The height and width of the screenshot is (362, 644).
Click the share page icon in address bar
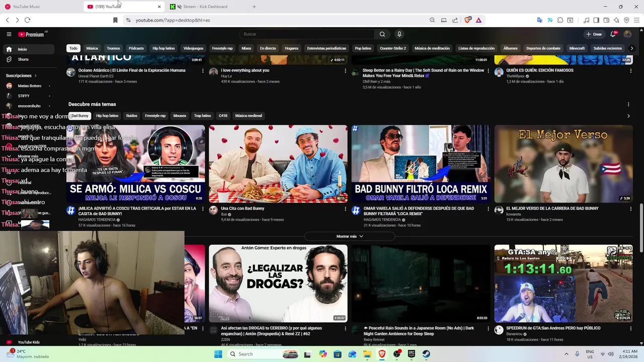pos(455,20)
